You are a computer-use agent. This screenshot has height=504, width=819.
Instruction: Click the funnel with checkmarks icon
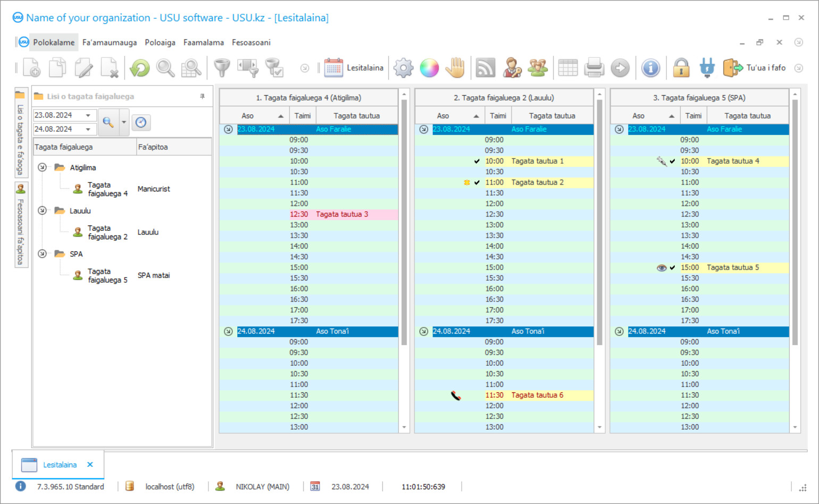point(274,68)
